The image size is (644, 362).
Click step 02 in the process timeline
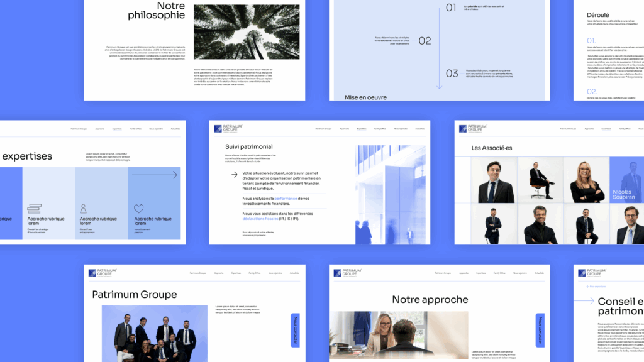(425, 41)
